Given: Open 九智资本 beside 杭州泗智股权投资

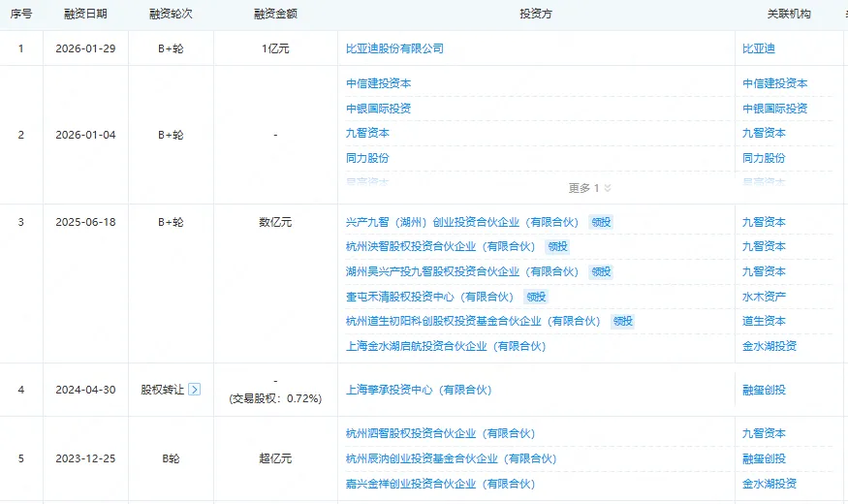Looking at the screenshot, I should point(764,433).
